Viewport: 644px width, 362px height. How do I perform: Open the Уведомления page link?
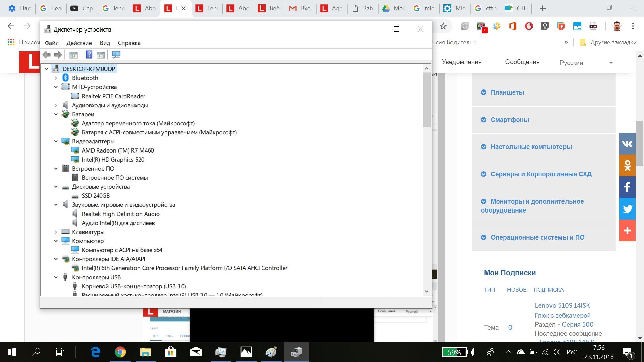coord(462,62)
